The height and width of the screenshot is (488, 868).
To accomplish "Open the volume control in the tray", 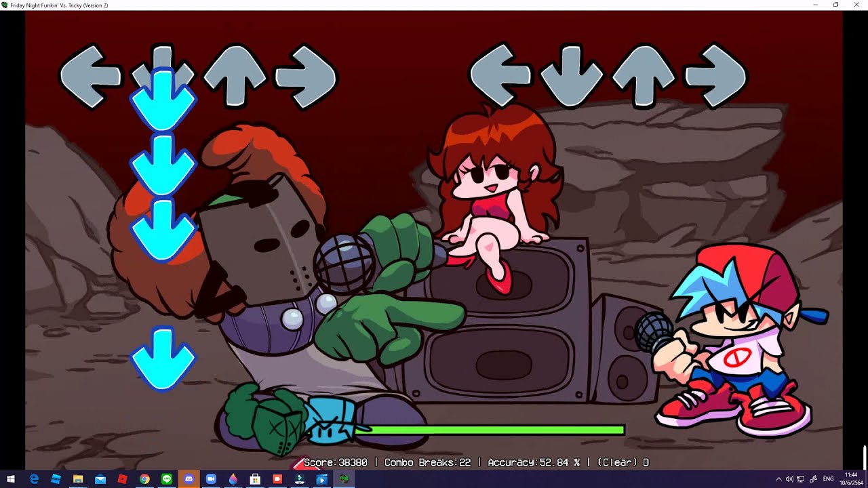I will [789, 479].
